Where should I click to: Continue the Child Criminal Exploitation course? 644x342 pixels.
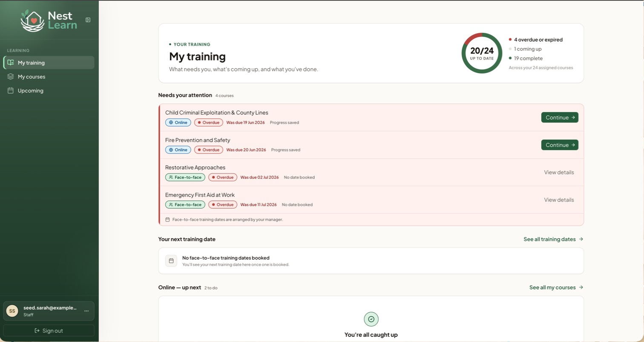[x=560, y=117]
